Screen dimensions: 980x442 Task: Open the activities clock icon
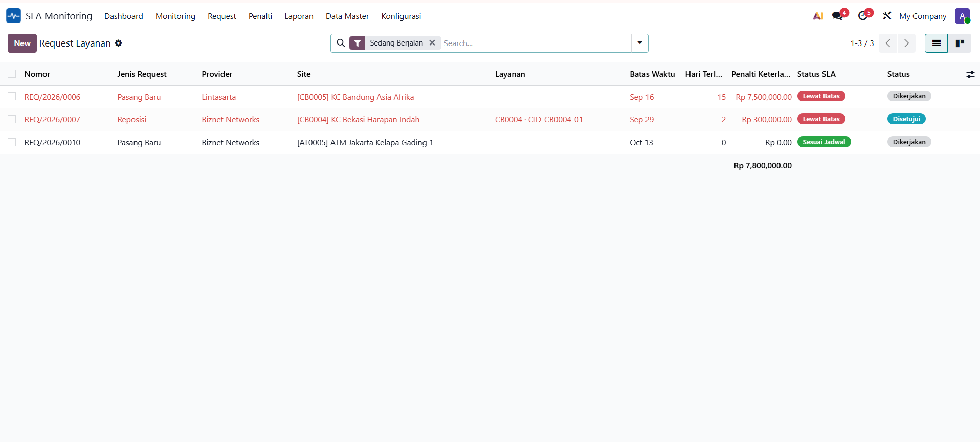863,16
